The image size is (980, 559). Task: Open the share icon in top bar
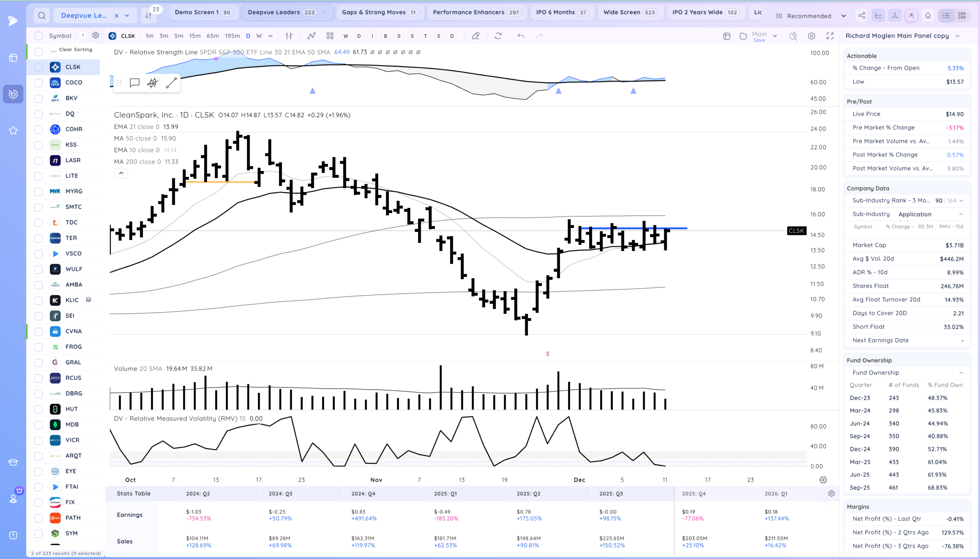[x=862, y=16]
